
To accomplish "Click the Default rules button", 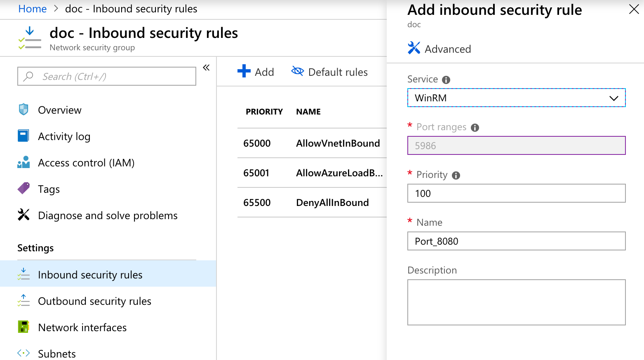I will [329, 72].
